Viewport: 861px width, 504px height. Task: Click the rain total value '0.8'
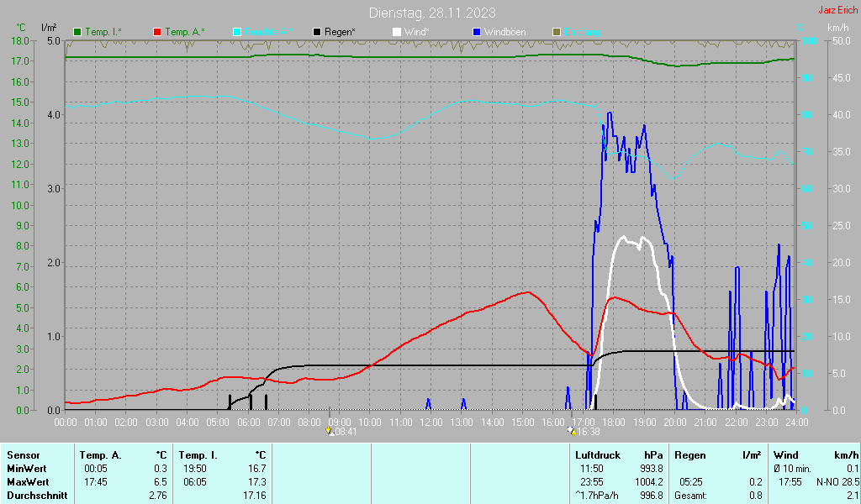click(756, 496)
